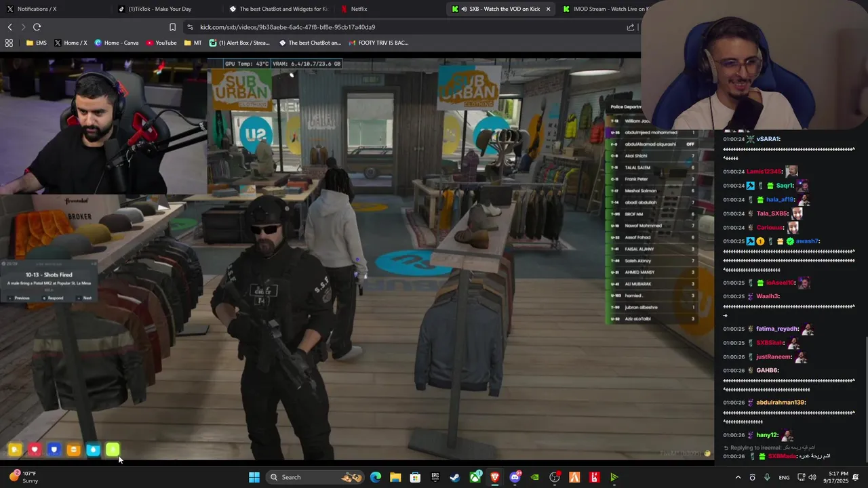Switch to Brave browser in the taskbar
The width and height of the screenshot is (868, 488).
495,477
